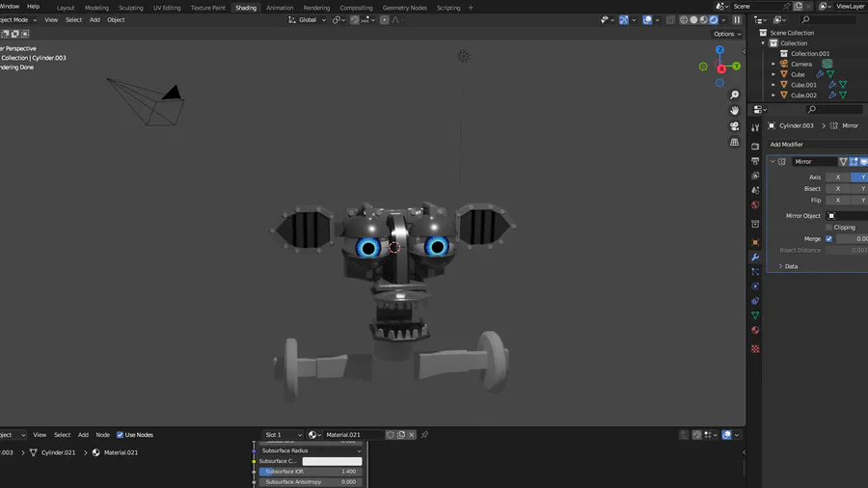Toggle Bisect X button
Viewport: 868px width, 488px height.
point(837,189)
